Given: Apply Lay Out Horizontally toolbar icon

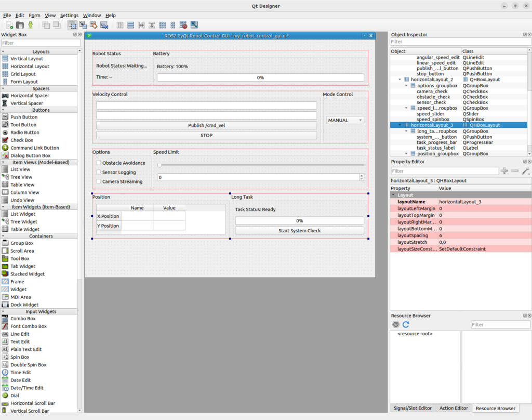Looking at the screenshot, I should click(x=120, y=25).
